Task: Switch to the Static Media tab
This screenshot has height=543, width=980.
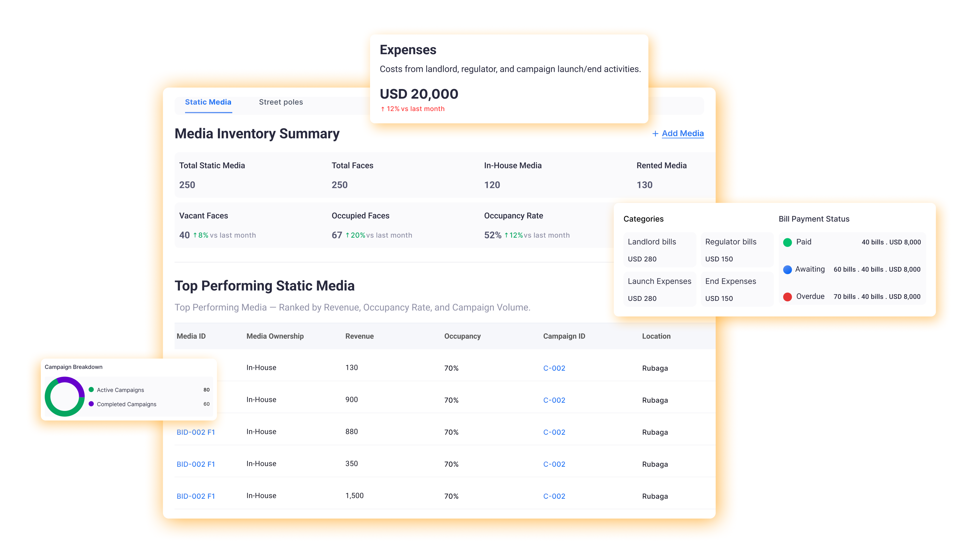Action: click(208, 102)
